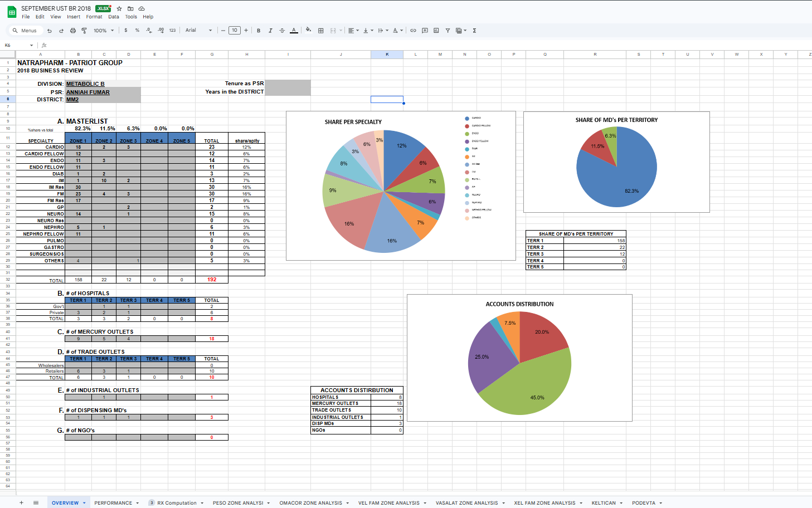Viewport: 812px width, 508px height.
Task: Search menus using the Menus box
Action: pyautogui.click(x=25, y=31)
